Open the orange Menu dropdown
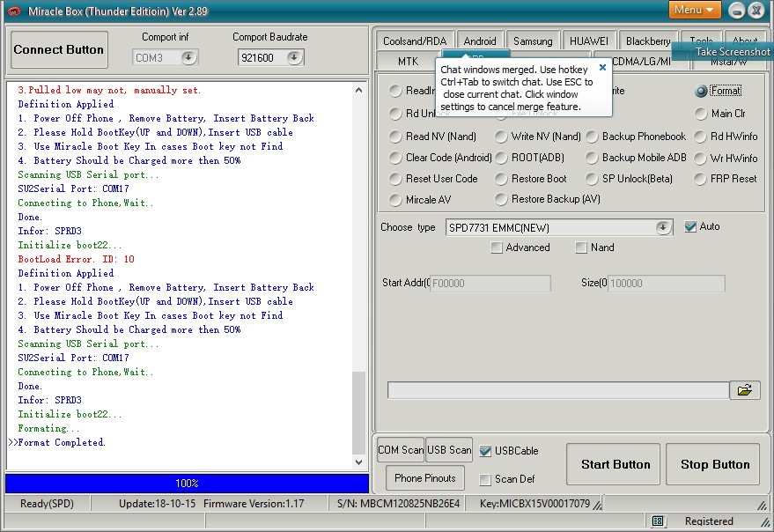The height and width of the screenshot is (532, 774). pos(695,10)
